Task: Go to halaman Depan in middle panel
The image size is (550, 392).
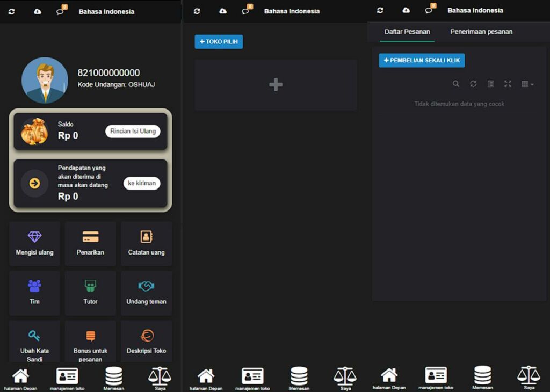Action: tap(206, 379)
